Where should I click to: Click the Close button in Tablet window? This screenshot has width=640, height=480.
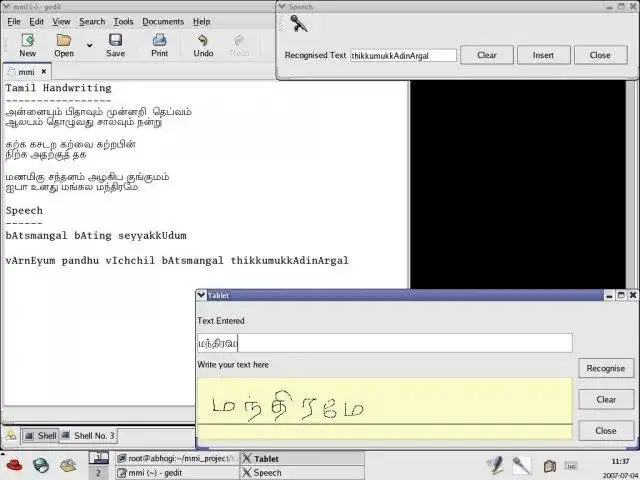click(606, 431)
